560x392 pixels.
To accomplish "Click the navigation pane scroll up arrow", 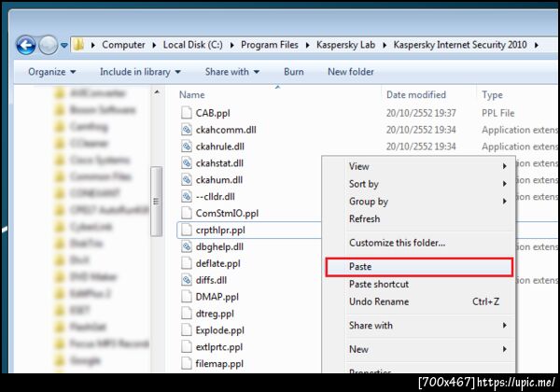I will coord(157,92).
